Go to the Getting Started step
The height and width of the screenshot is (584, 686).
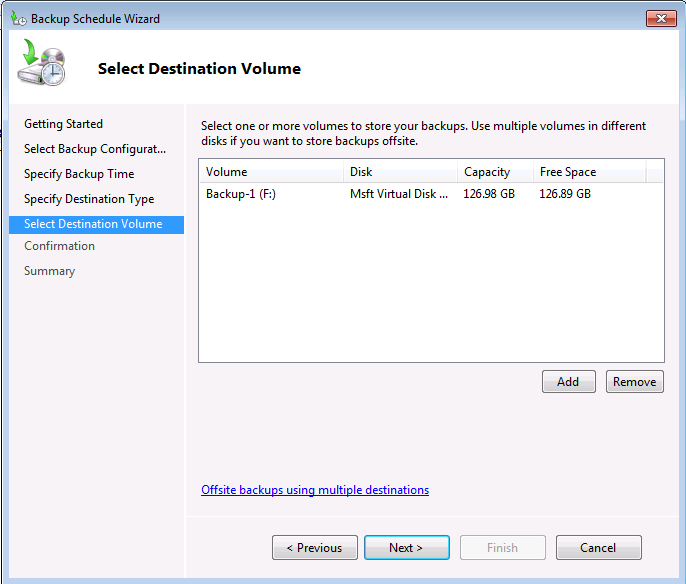point(63,124)
